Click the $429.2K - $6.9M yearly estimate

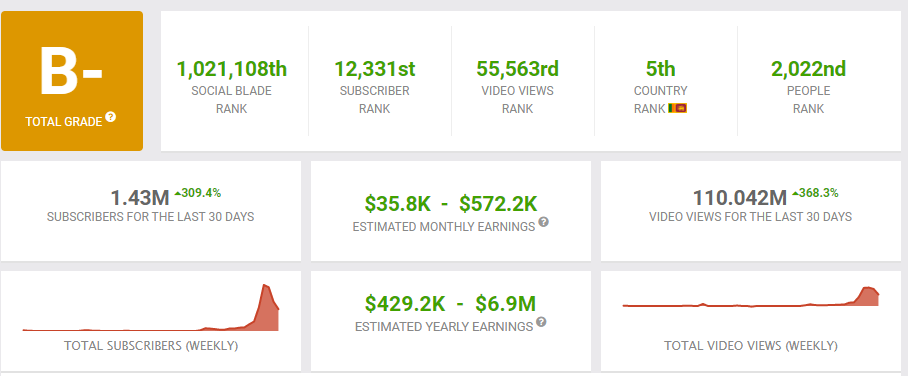(451, 304)
